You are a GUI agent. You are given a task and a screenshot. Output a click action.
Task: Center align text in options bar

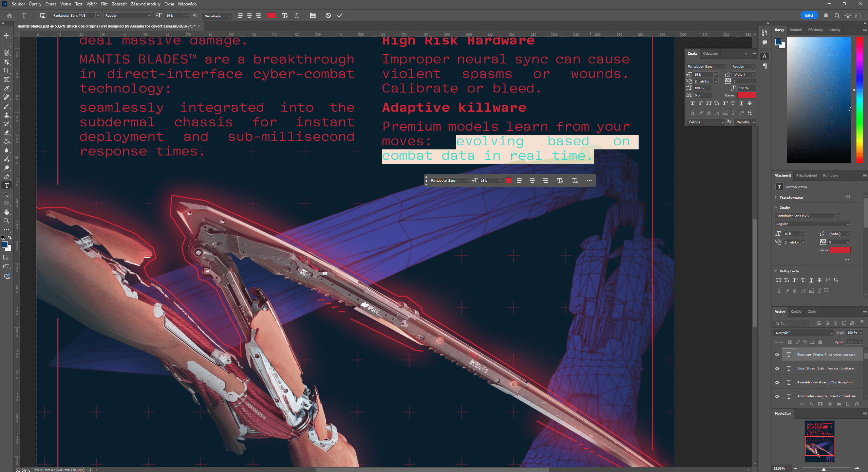249,16
